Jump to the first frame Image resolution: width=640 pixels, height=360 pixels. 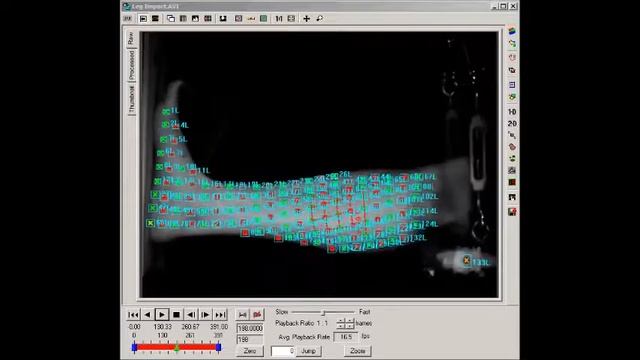[133, 315]
